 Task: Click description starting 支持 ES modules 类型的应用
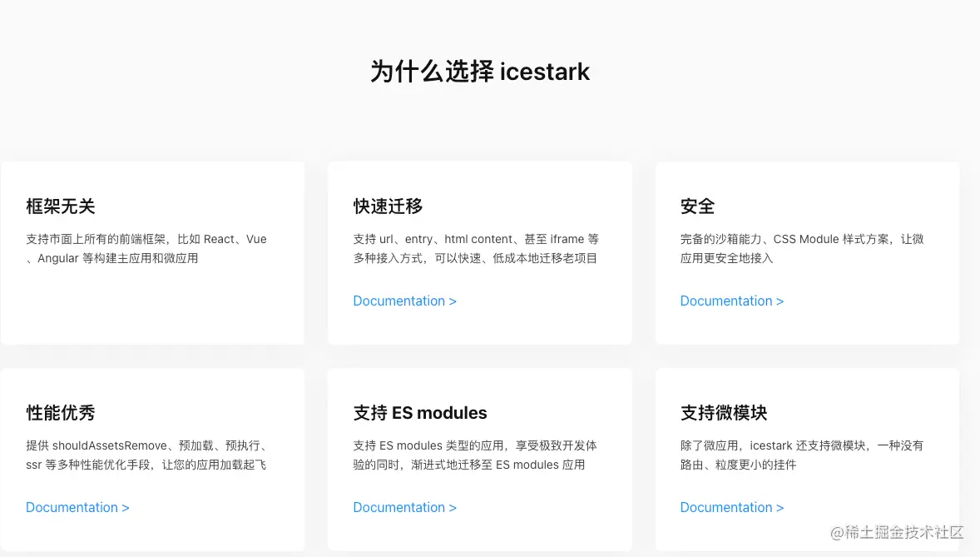click(x=475, y=455)
